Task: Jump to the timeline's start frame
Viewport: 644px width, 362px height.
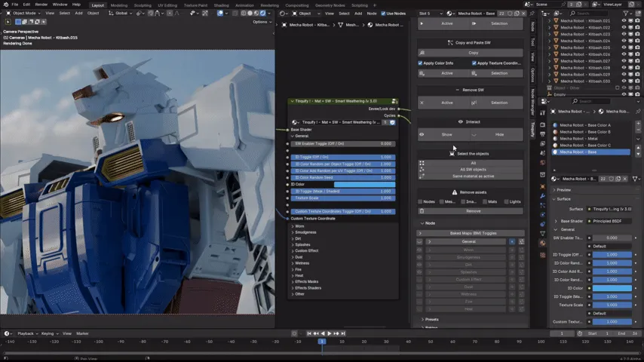Action: tap(309, 333)
